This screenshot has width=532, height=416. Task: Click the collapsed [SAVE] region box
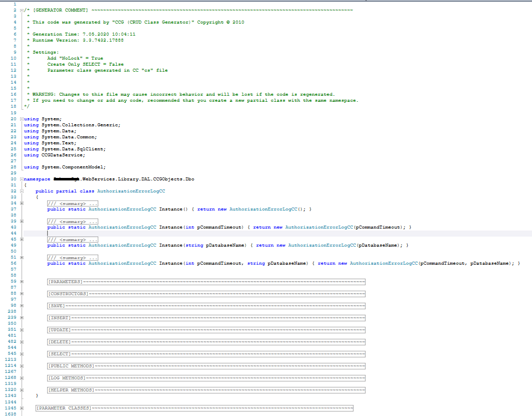point(206,306)
